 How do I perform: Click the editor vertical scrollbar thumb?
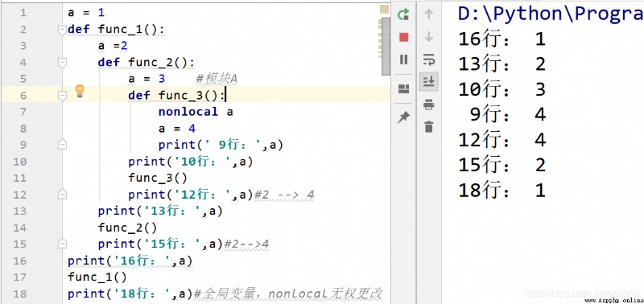[x=386, y=47]
